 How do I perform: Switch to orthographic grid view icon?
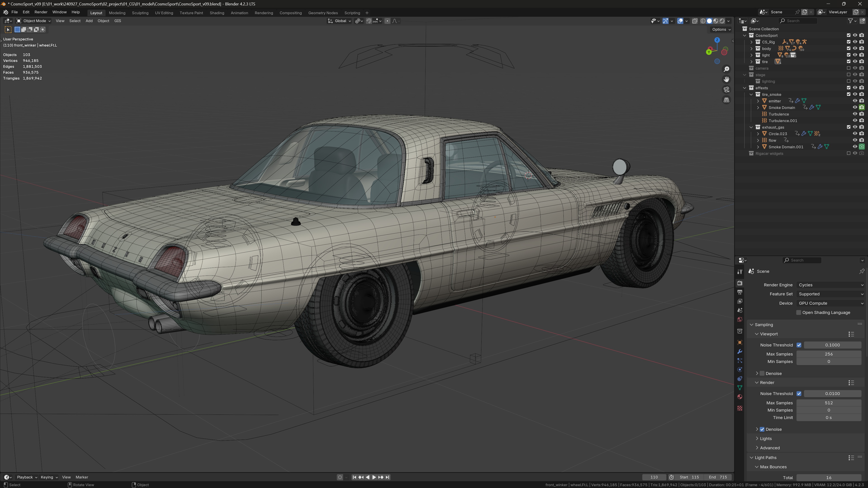tap(726, 100)
